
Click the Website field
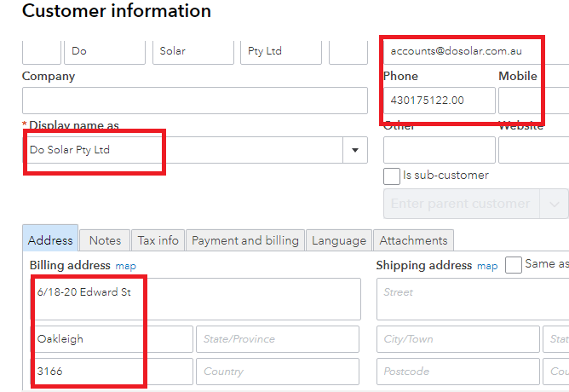tap(533, 150)
